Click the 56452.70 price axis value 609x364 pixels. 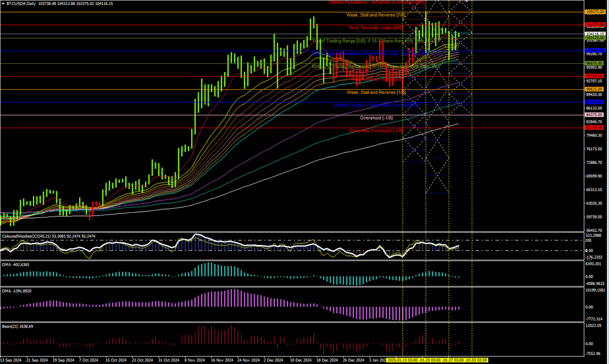[594, 230]
